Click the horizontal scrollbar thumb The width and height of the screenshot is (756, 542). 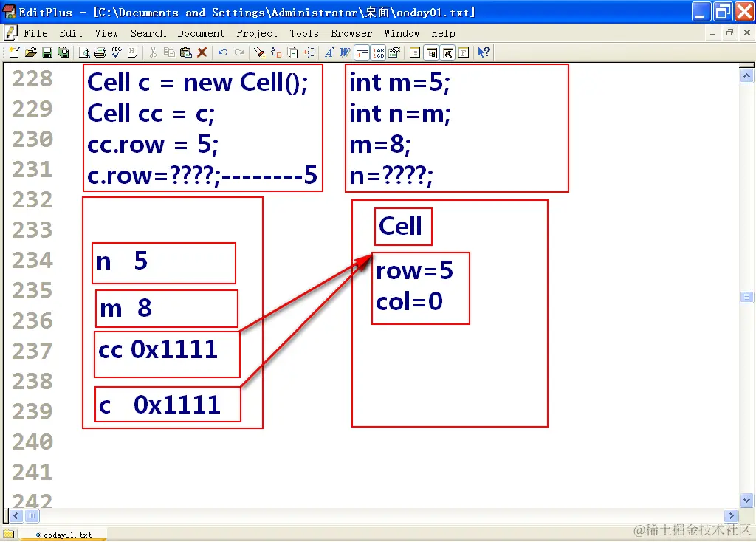click(32, 516)
